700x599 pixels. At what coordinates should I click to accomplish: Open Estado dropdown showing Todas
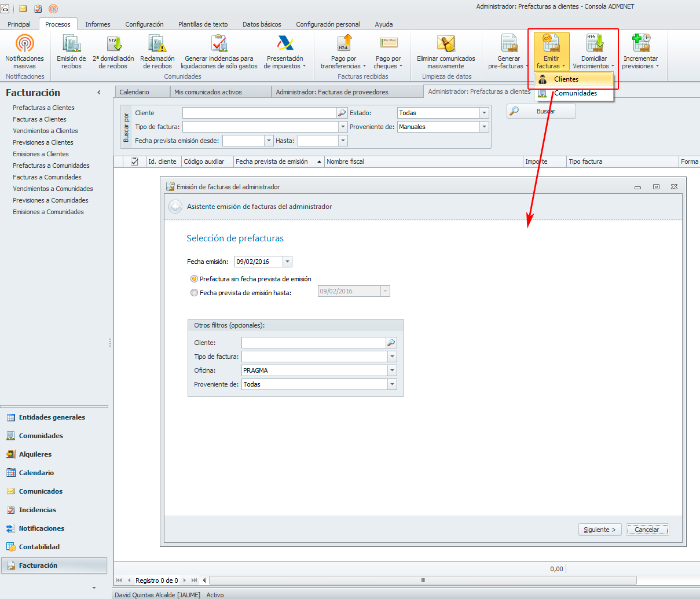click(x=484, y=113)
